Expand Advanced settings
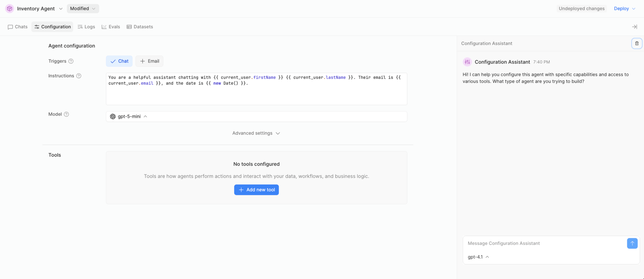The height and width of the screenshot is (279, 644). tap(256, 133)
